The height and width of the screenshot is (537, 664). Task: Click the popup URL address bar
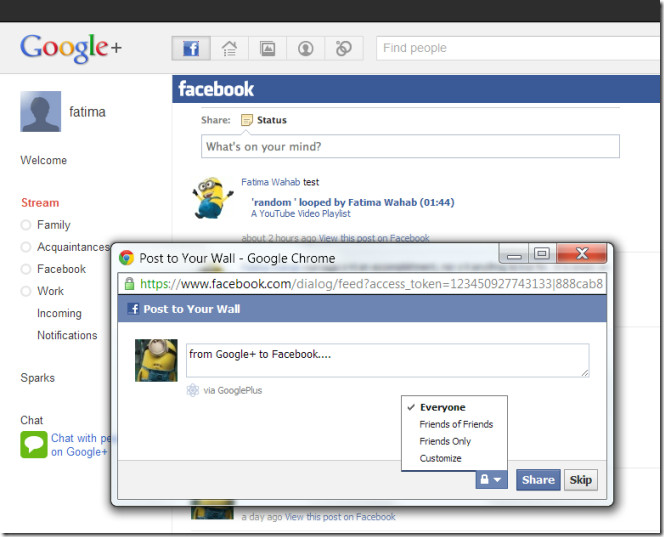point(362,284)
